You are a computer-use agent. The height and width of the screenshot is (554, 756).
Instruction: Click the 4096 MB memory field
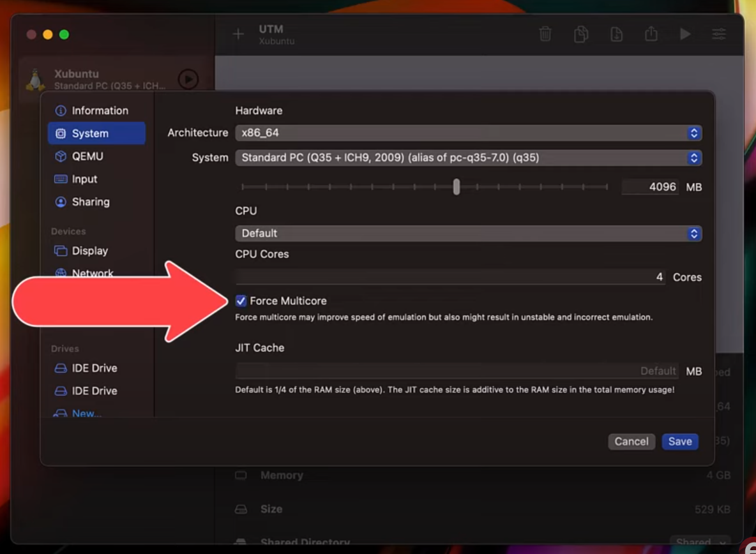(651, 187)
